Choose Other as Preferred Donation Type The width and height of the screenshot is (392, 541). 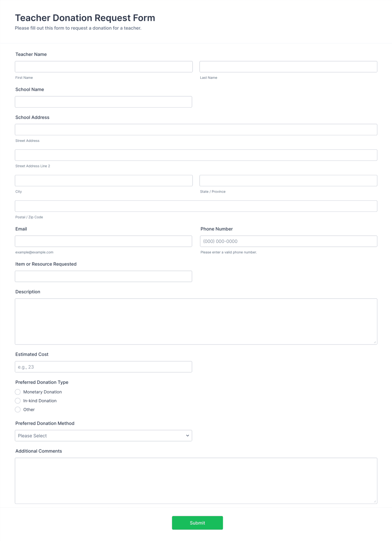[x=18, y=409]
